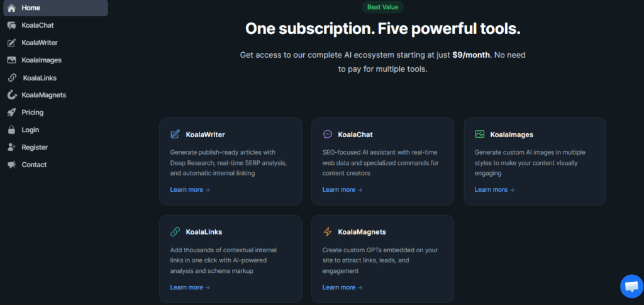This screenshot has height=305, width=644.
Task: Click the Login padlock icon in sidebar
Action: coord(11,130)
